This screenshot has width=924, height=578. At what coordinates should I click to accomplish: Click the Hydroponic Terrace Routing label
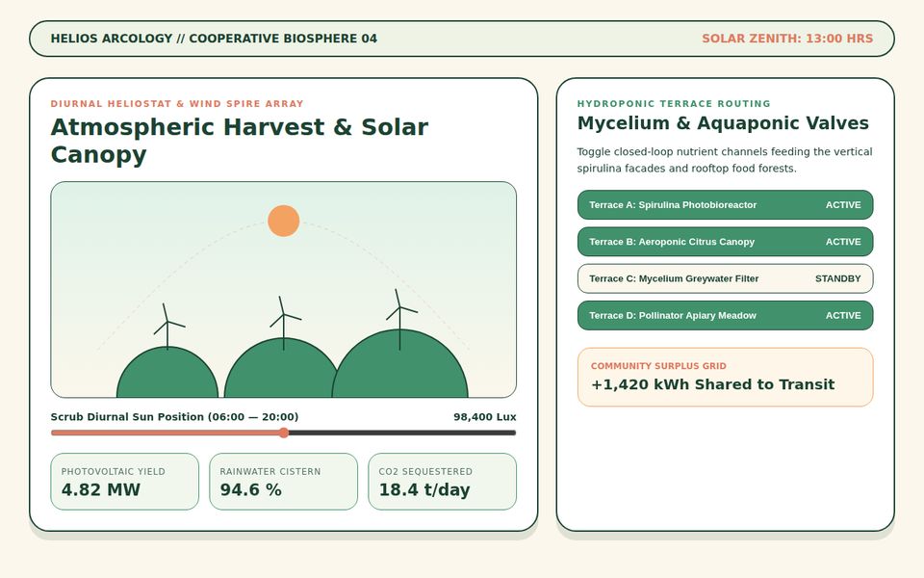pos(674,104)
